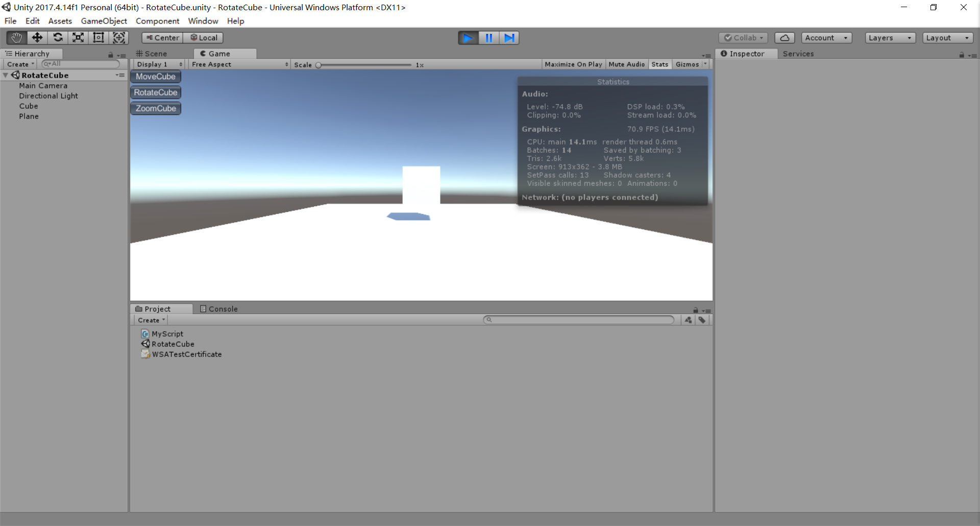This screenshot has height=526, width=980.
Task: Select the Directional Light in the Hierarchy
Action: tap(48, 96)
